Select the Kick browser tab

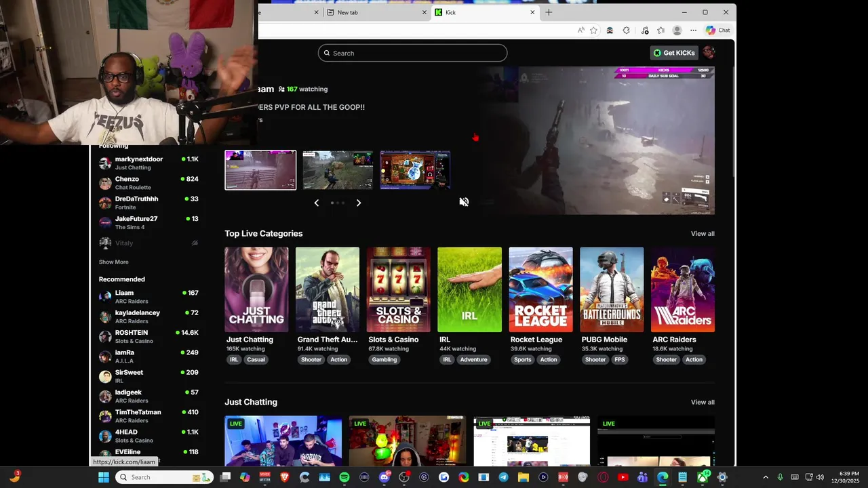pyautogui.click(x=485, y=12)
